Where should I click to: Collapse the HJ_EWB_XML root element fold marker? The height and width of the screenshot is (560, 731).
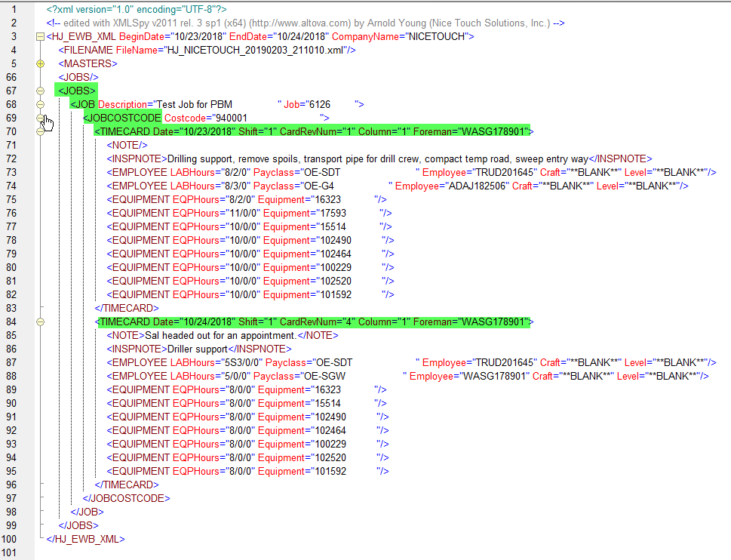tap(41, 37)
